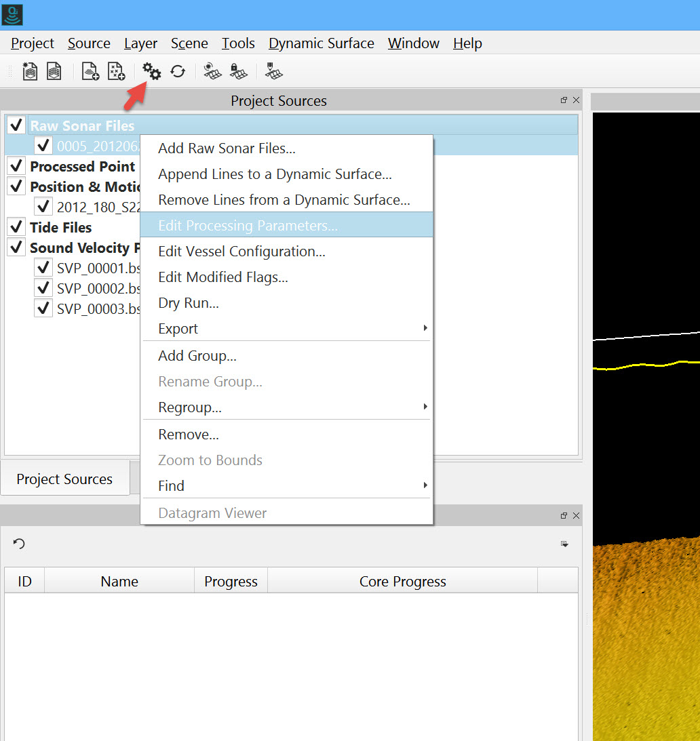This screenshot has height=741, width=700.
Task: Click the processing settings gears icon
Action: tap(152, 71)
